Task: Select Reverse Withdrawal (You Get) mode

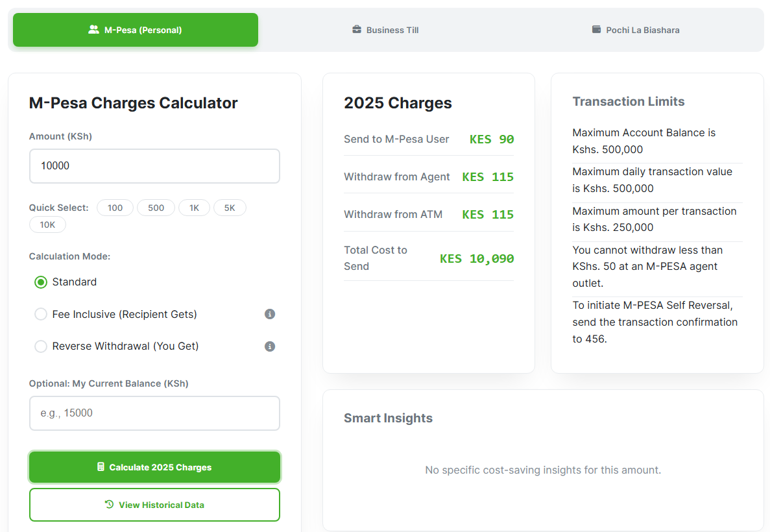Action: [x=41, y=346]
